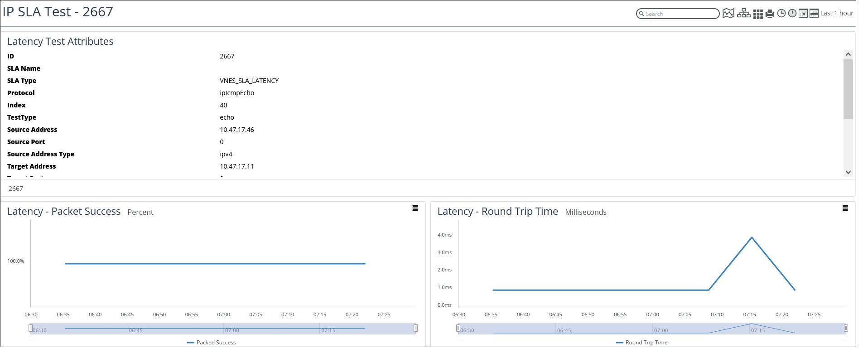Screen dimensions: 868x358
Task: Click the 2667 label below the attributes
Action: tap(16, 189)
